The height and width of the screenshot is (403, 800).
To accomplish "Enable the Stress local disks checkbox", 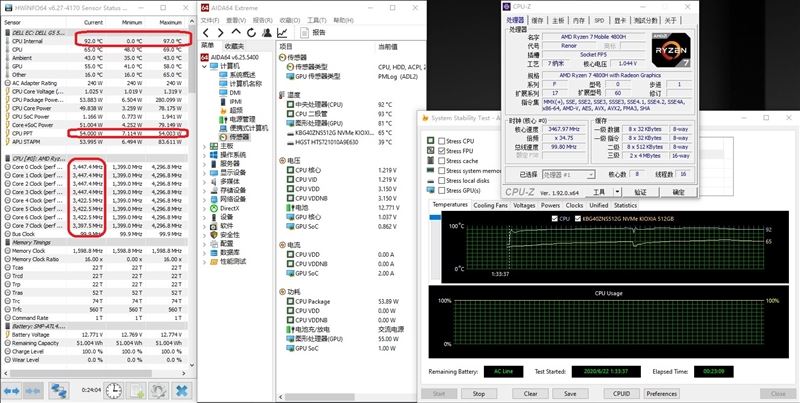I will pyautogui.click(x=442, y=181).
